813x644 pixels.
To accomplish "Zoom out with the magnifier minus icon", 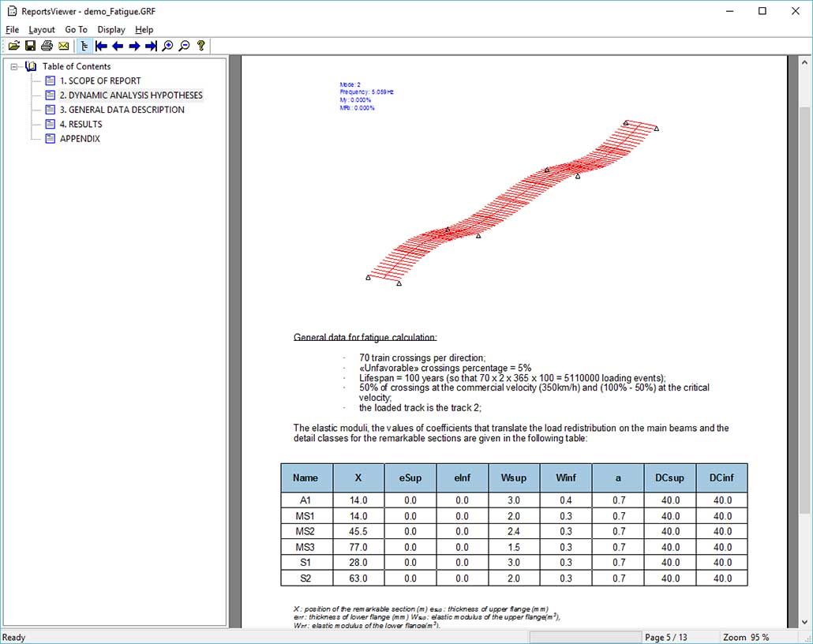I will tap(184, 46).
